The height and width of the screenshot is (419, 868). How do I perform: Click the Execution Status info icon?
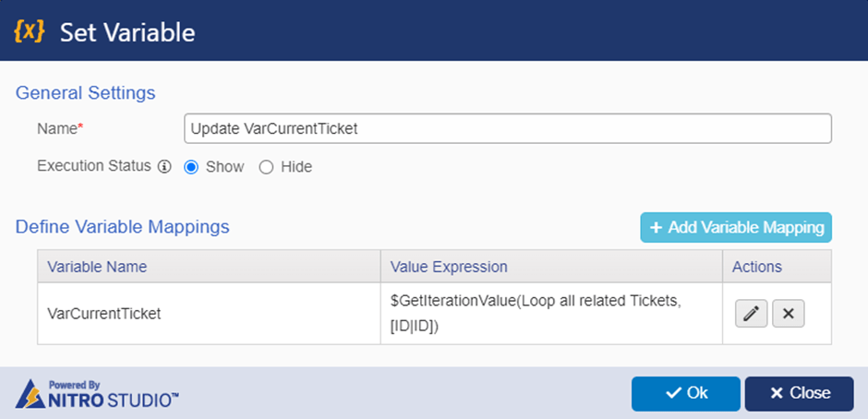tap(163, 167)
